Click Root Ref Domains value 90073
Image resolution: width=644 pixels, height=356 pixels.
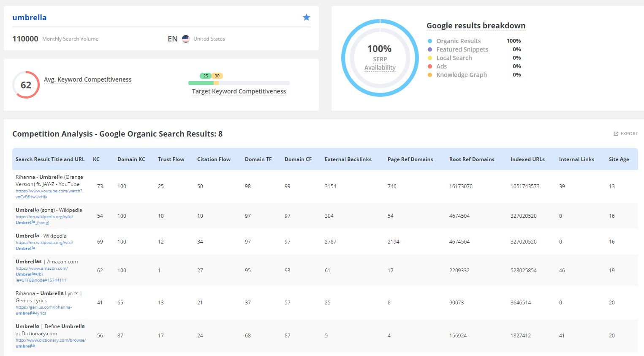[x=457, y=303]
